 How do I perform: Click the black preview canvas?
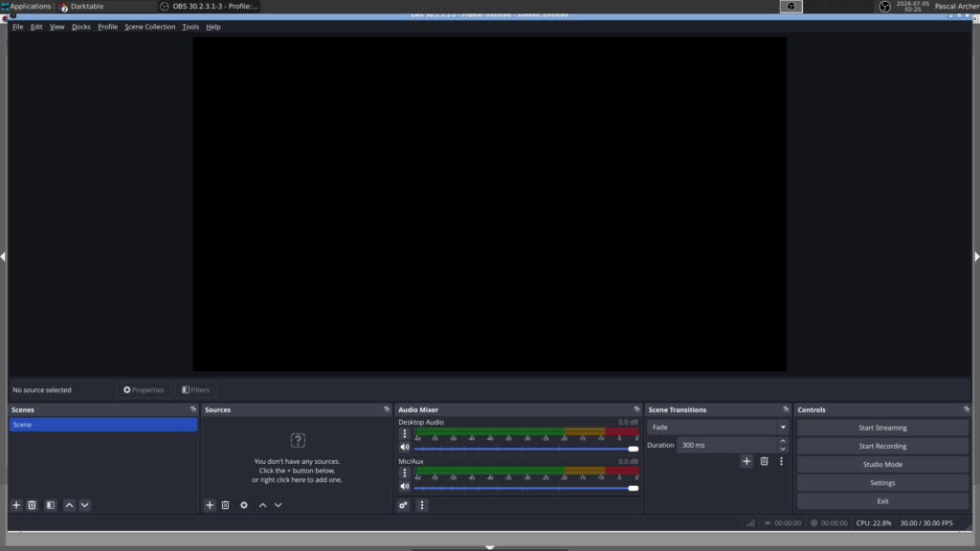490,205
